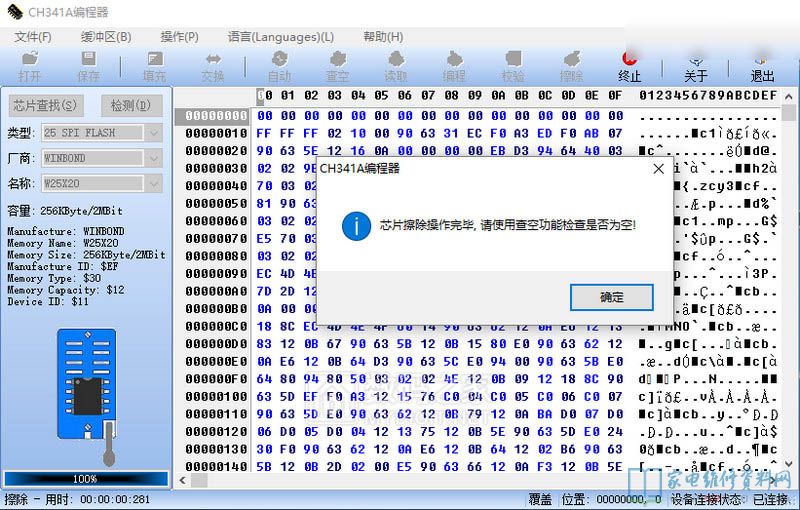The height and width of the screenshot is (510, 800).
Task: Click the horizontal scrollbar left arrow
Action: [x=183, y=480]
